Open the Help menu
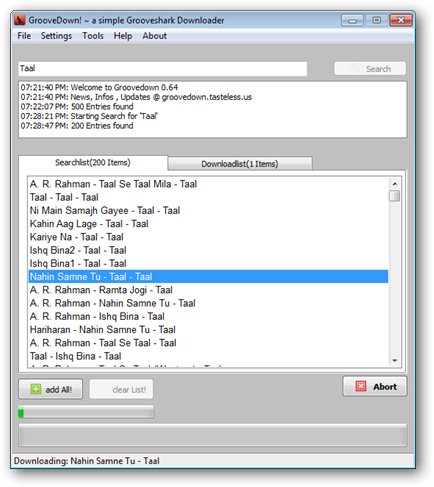Screen dimensions: 434x487 123,36
